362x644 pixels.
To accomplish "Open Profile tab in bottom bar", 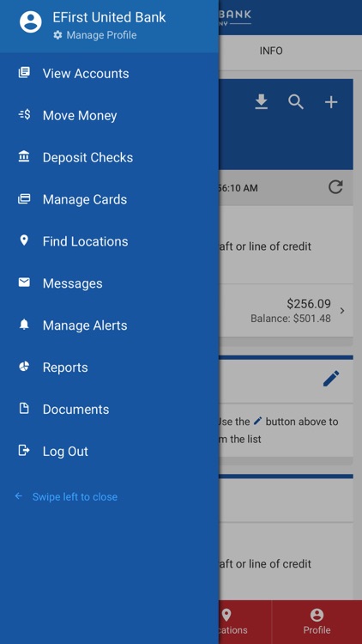I will pos(317,622).
